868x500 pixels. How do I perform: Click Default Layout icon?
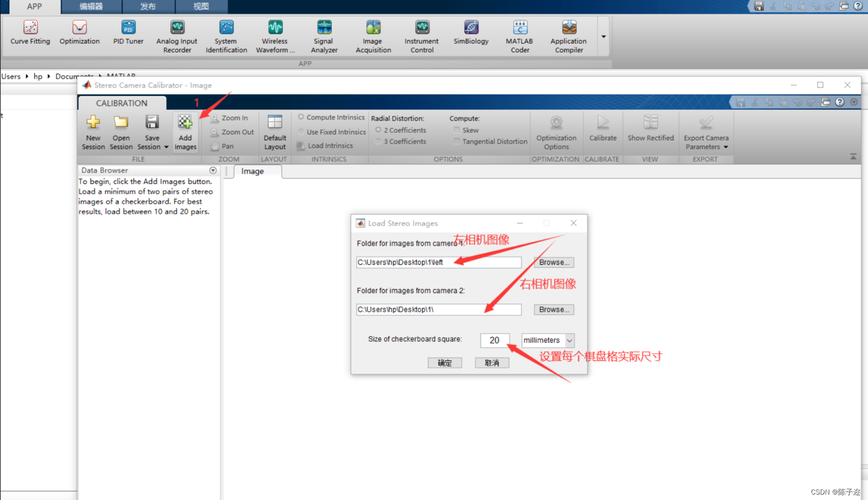tap(275, 122)
